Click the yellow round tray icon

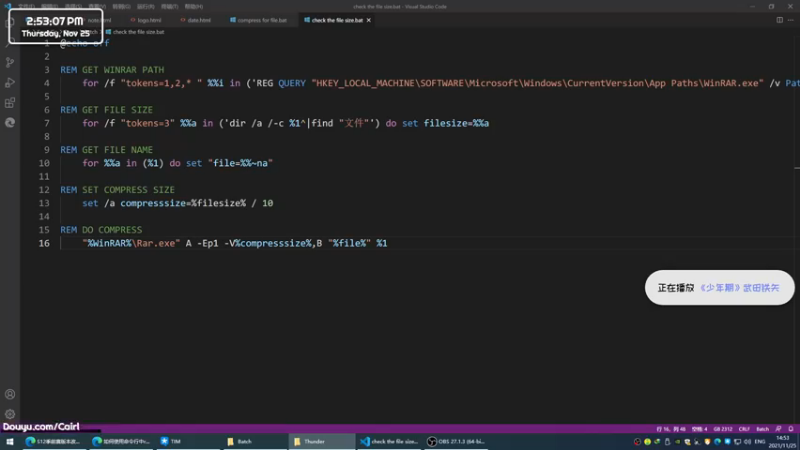(647, 442)
